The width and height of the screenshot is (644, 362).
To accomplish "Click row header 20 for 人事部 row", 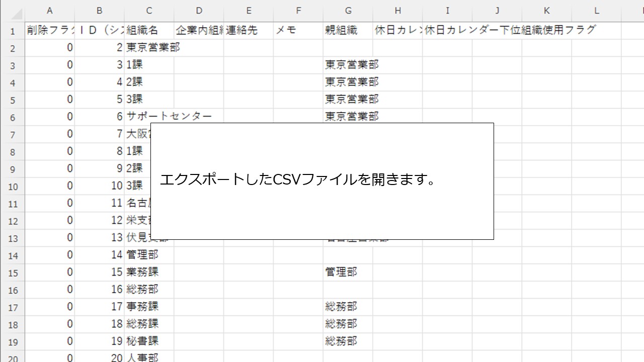I will [x=13, y=358].
